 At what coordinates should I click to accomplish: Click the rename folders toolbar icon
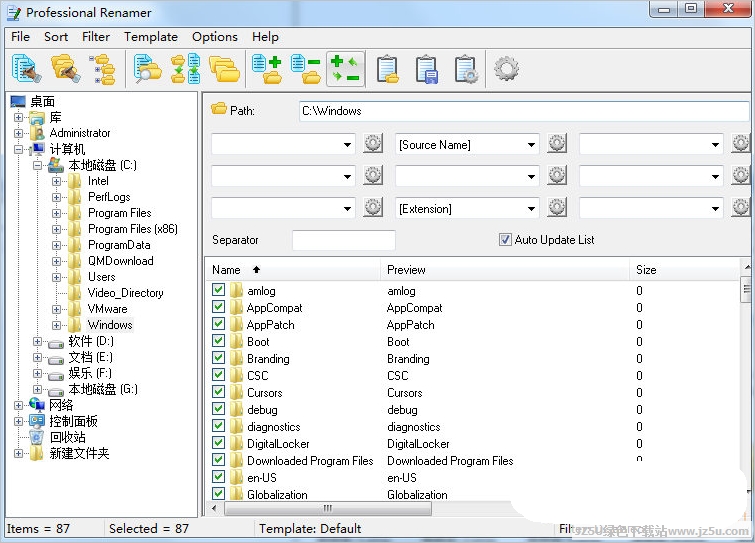[65, 69]
